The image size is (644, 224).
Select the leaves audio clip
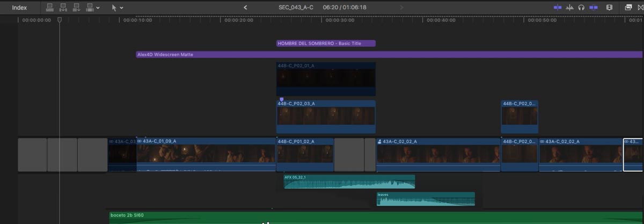(426, 199)
